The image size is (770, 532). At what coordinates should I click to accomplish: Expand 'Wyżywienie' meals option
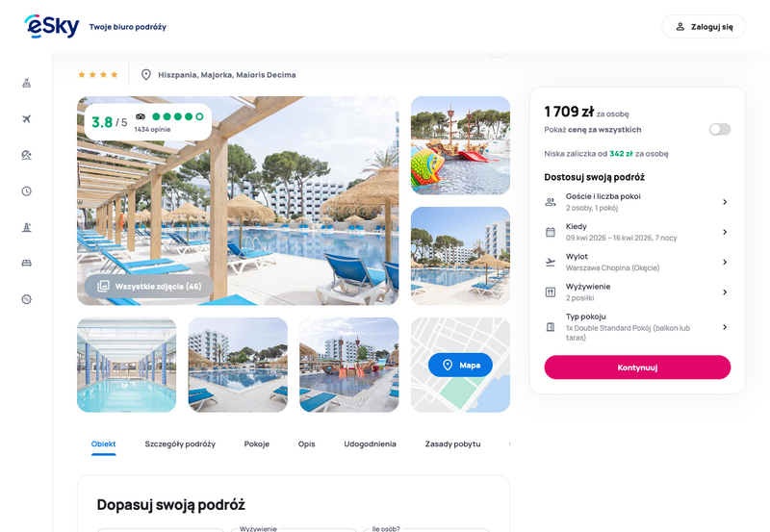click(x=637, y=292)
